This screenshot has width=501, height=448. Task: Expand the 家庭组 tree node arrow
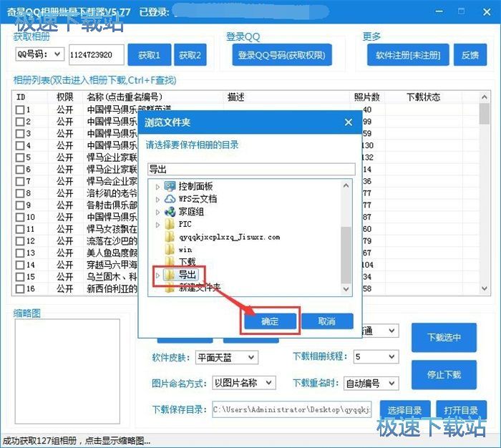coord(157,212)
